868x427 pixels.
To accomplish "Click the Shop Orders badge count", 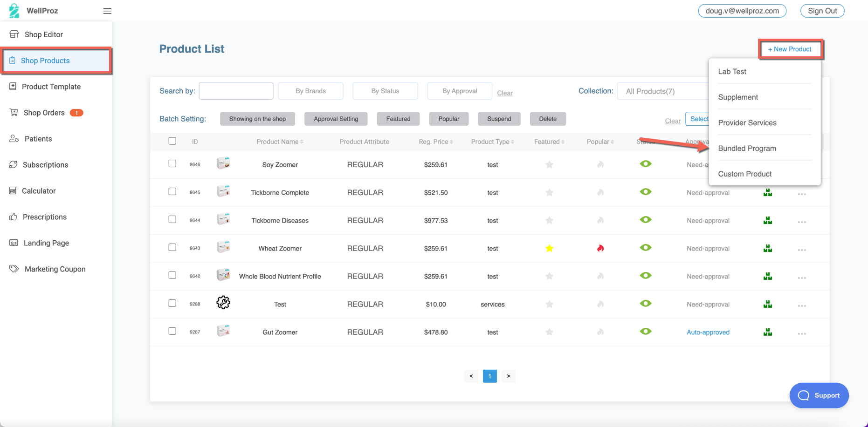I will [x=76, y=113].
